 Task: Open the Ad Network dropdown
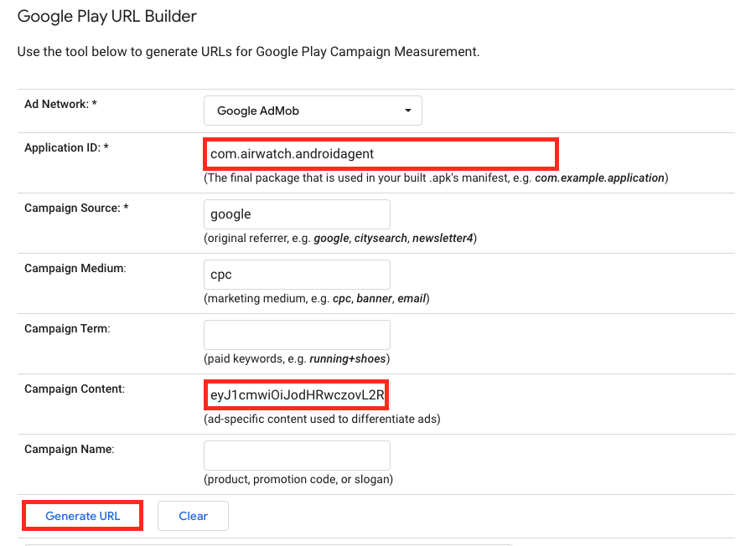[x=313, y=110]
